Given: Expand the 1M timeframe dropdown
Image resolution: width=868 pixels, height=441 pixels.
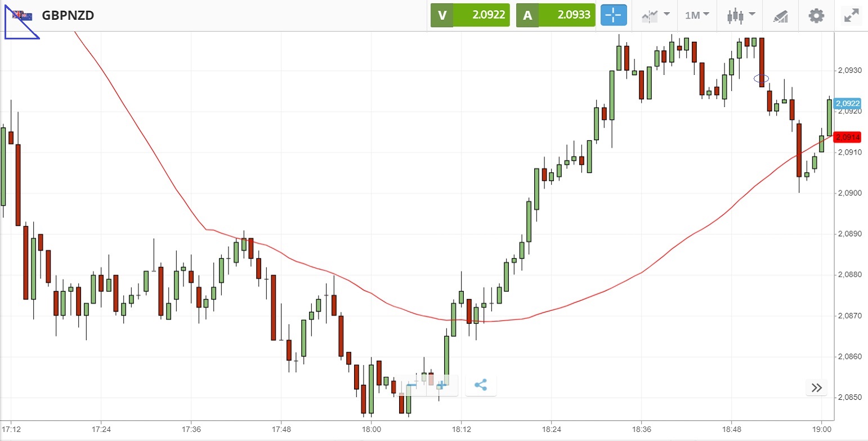Looking at the screenshot, I should click(x=697, y=15).
